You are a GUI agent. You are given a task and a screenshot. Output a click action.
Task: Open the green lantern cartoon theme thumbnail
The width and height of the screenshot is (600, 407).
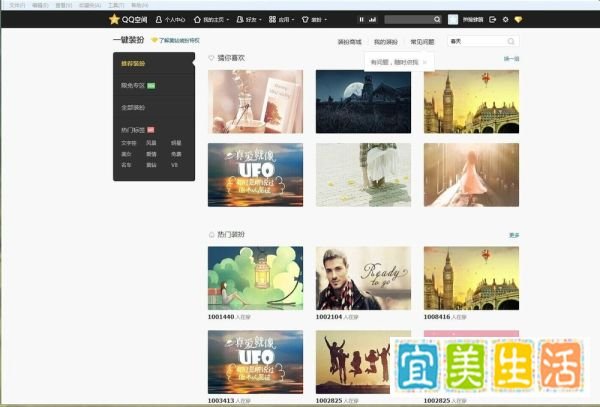click(x=255, y=278)
